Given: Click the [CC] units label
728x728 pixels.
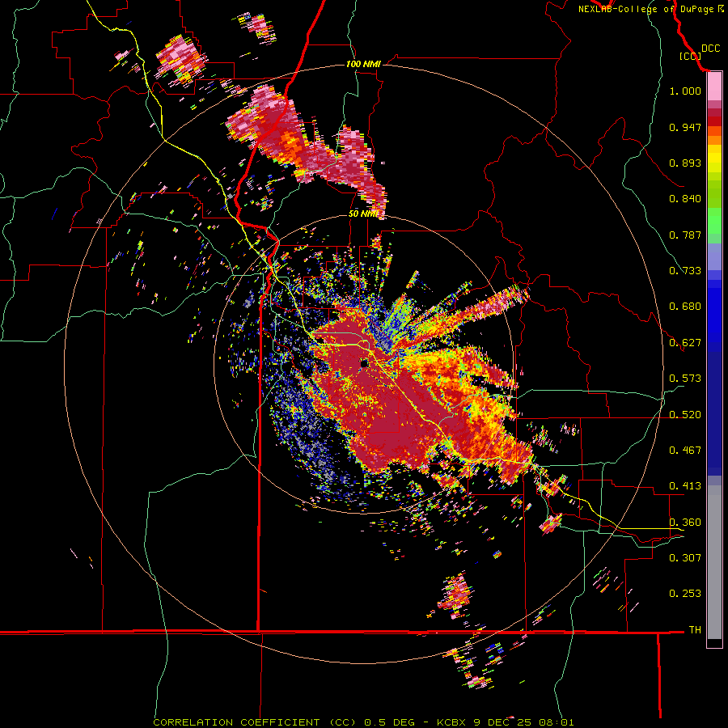Looking at the screenshot, I should (690, 56).
